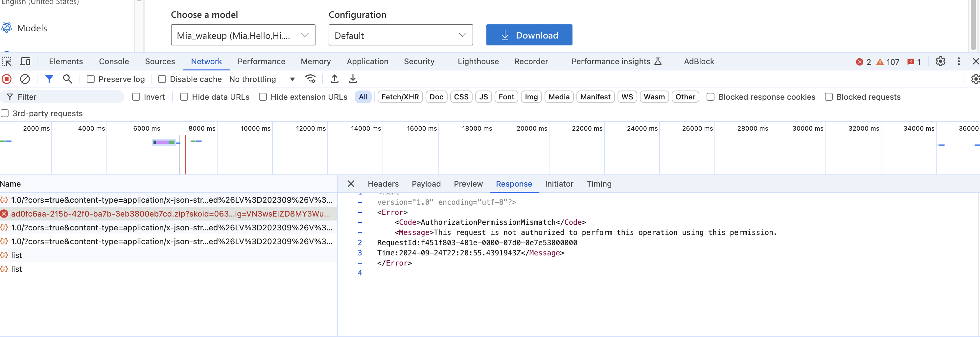Filter by Doc requests
980x337 pixels.
(x=436, y=97)
